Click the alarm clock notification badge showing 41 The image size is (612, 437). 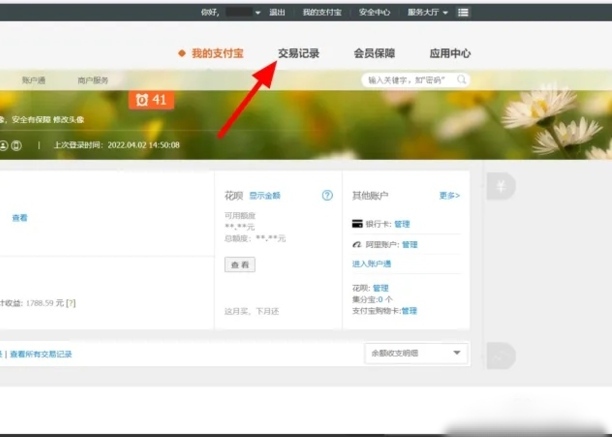click(152, 100)
